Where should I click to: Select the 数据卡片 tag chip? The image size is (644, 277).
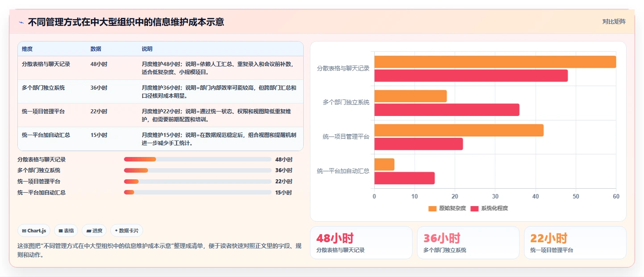(127, 231)
